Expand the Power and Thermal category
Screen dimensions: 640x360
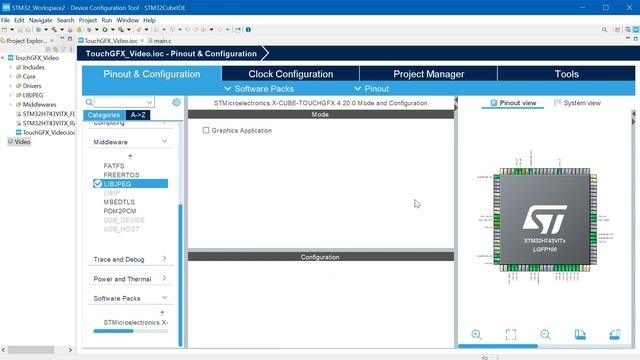164,278
